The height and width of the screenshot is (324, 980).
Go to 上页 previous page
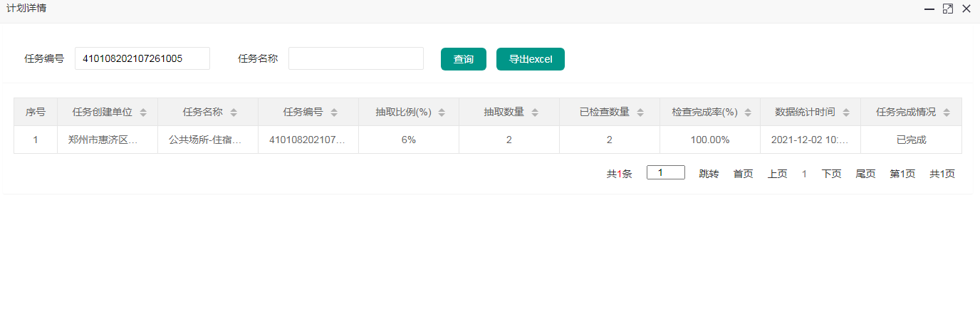pos(777,174)
